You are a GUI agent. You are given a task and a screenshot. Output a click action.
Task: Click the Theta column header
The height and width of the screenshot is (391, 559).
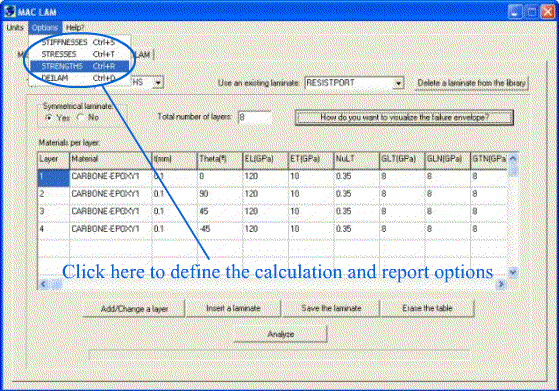tap(220, 160)
